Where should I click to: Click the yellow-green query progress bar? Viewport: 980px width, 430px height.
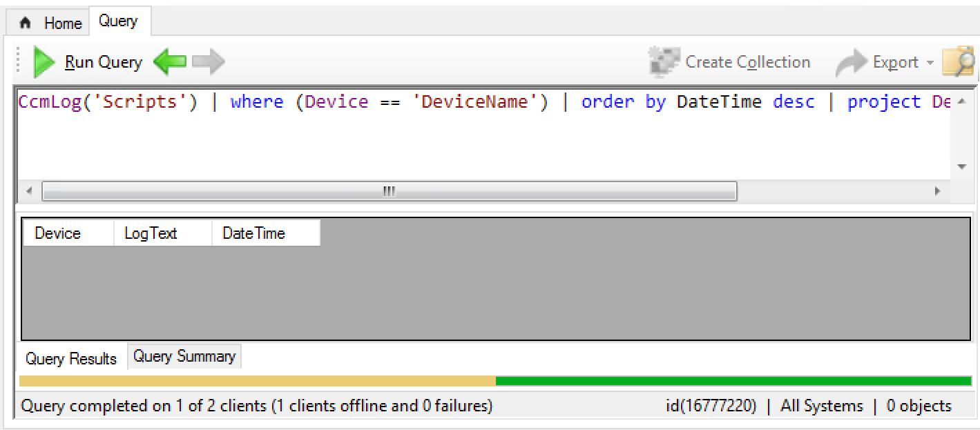[x=256, y=379]
